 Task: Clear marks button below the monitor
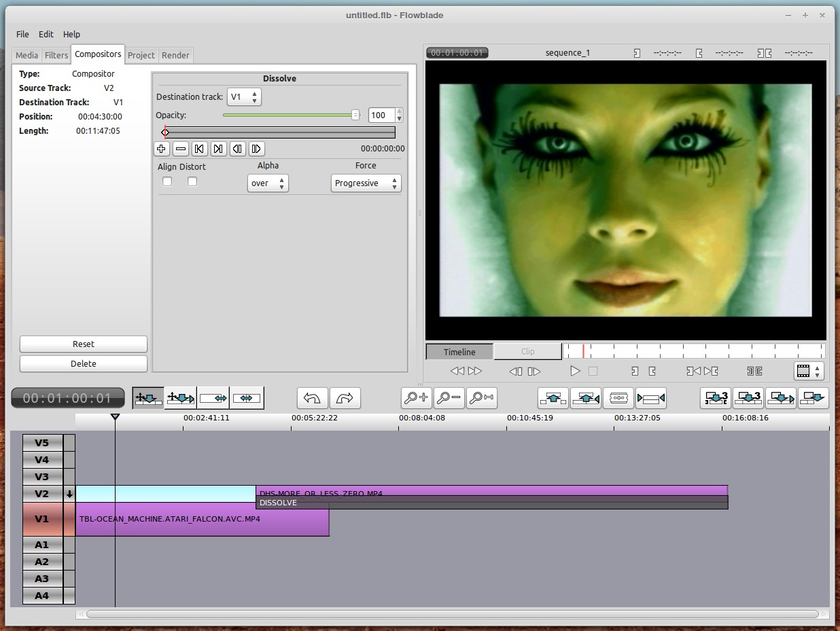754,371
